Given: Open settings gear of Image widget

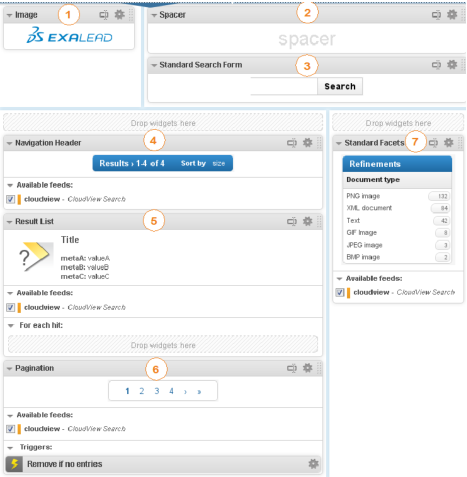Looking at the screenshot, I should (119, 15).
